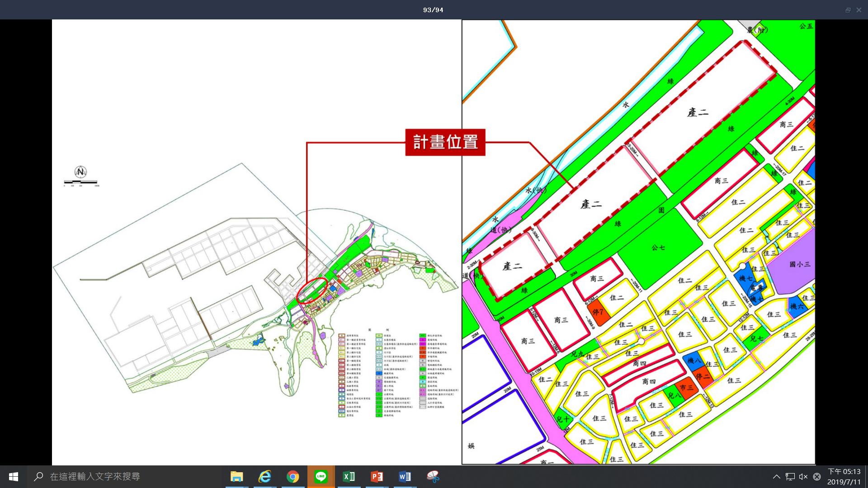Restore down the image viewer window

[x=848, y=10]
